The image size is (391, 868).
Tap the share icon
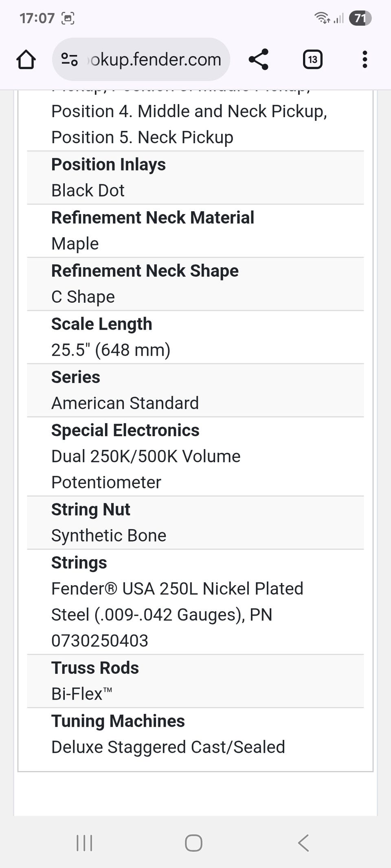[258, 60]
